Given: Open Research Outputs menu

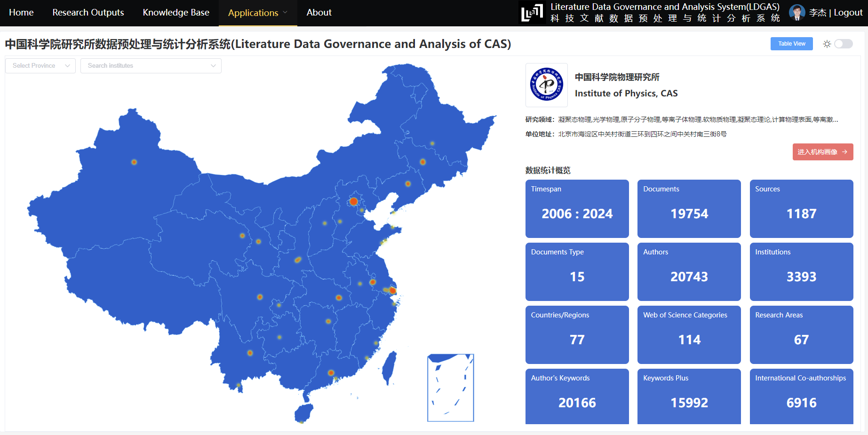Looking at the screenshot, I should click(x=88, y=13).
